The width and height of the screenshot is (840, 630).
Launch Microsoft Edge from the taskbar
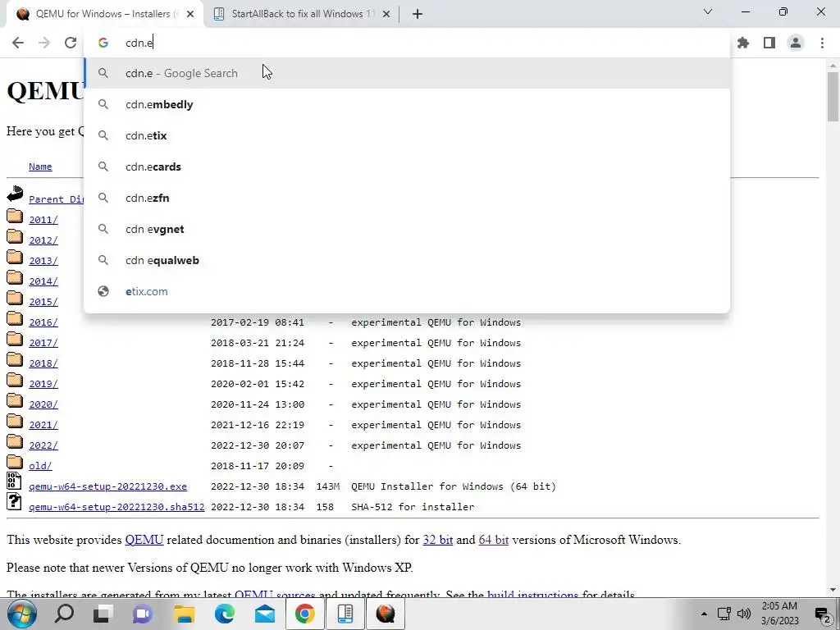[225, 614]
